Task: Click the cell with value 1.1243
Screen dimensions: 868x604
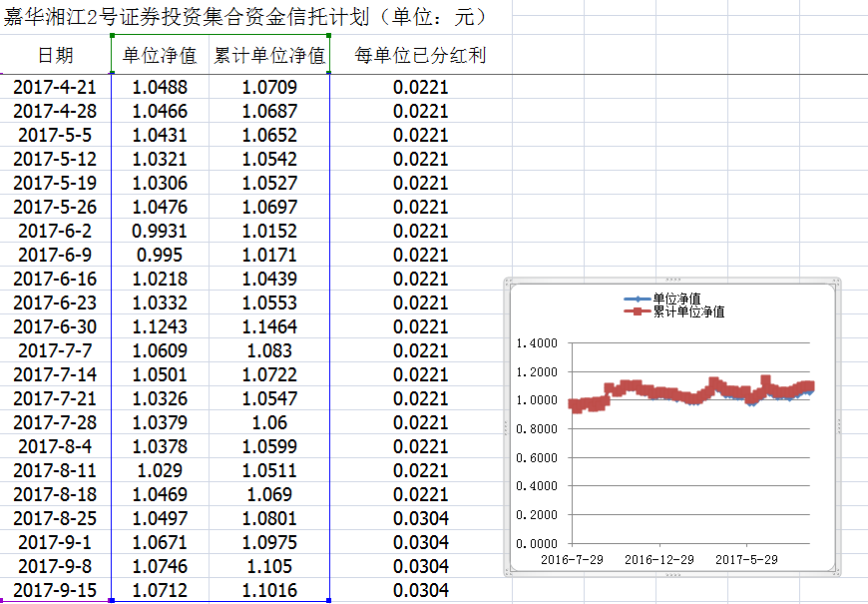Action: click(159, 326)
